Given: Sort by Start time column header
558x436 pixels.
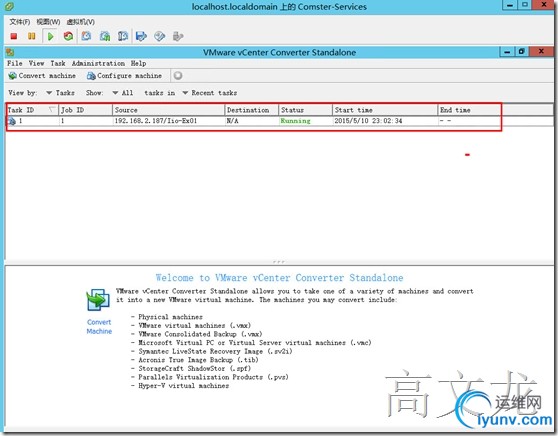Looking at the screenshot, I should [x=385, y=110].
